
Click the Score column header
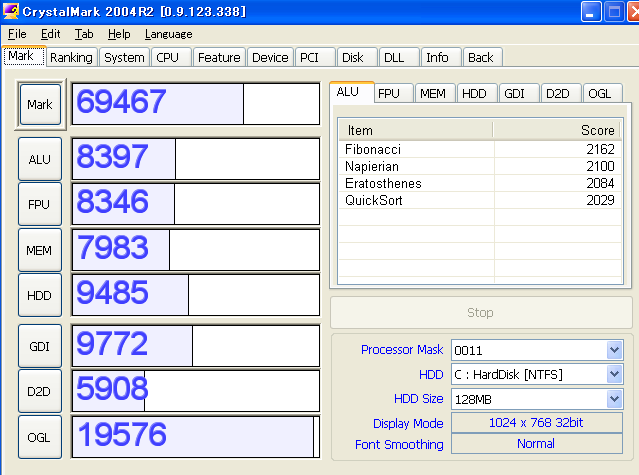pyautogui.click(x=556, y=130)
